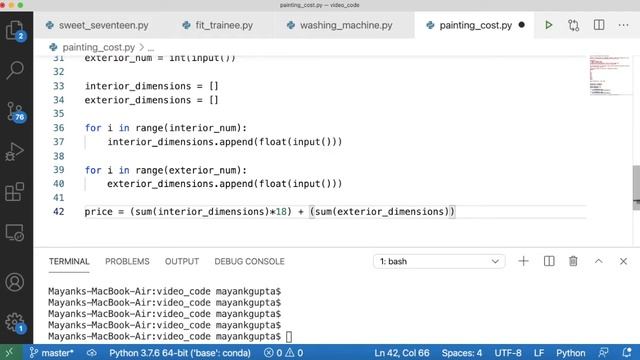Close the terminal panel
Image resolution: width=640 pixels, height=360 pixels.
coord(623,261)
